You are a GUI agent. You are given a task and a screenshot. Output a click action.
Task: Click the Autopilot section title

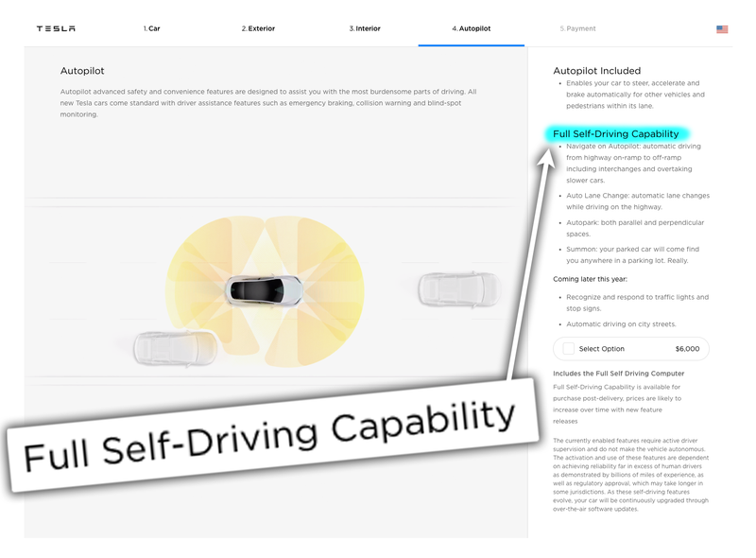click(x=82, y=71)
